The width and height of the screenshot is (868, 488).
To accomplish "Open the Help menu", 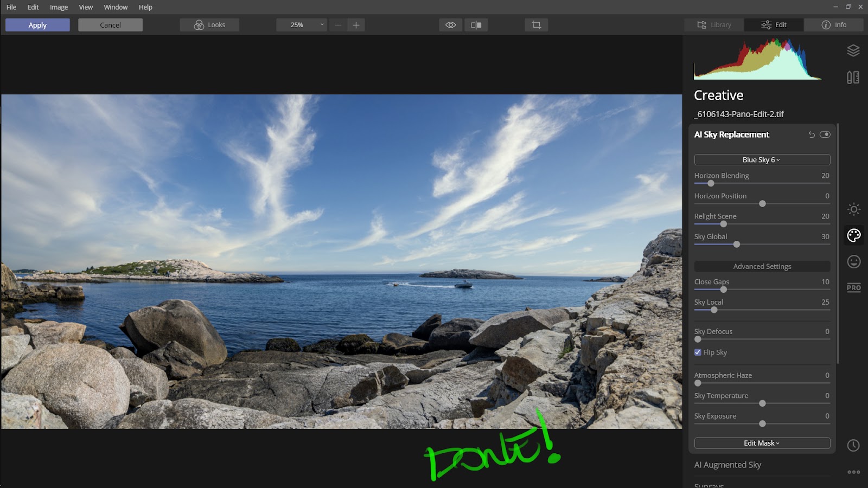I will tap(145, 7).
